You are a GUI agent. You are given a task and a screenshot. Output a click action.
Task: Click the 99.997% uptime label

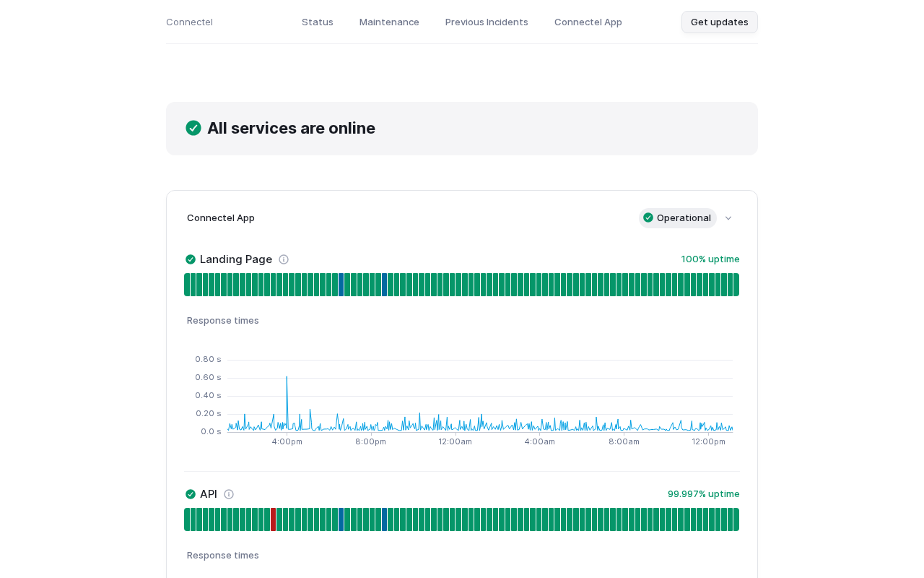703,493
